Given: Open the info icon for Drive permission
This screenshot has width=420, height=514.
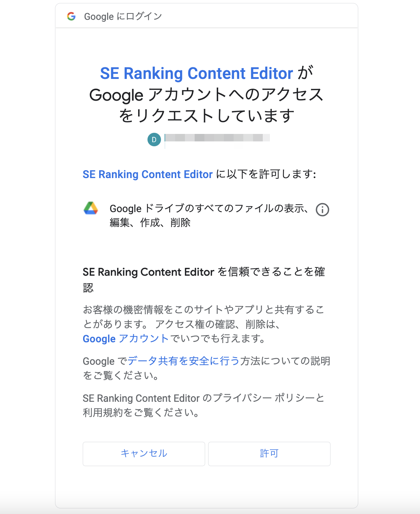Looking at the screenshot, I should 322,210.
